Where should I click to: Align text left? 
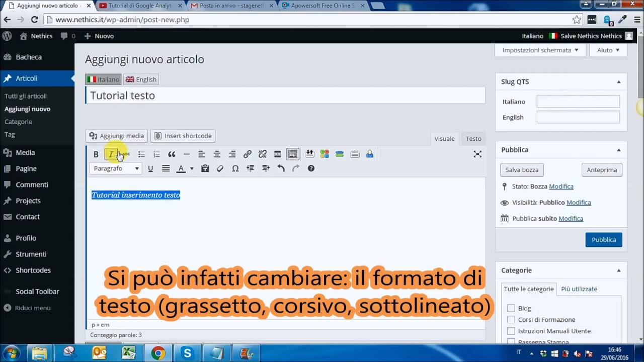coord(202,154)
